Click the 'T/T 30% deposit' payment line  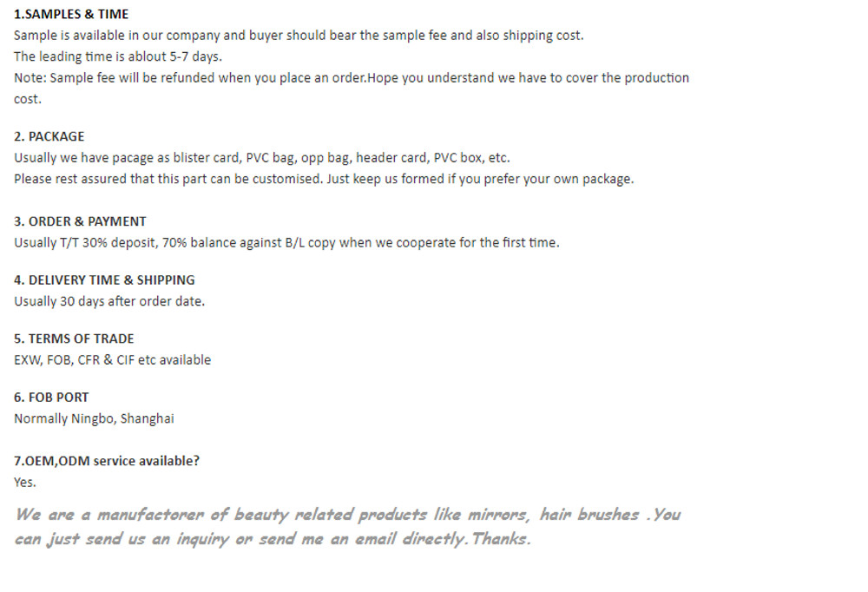click(286, 243)
